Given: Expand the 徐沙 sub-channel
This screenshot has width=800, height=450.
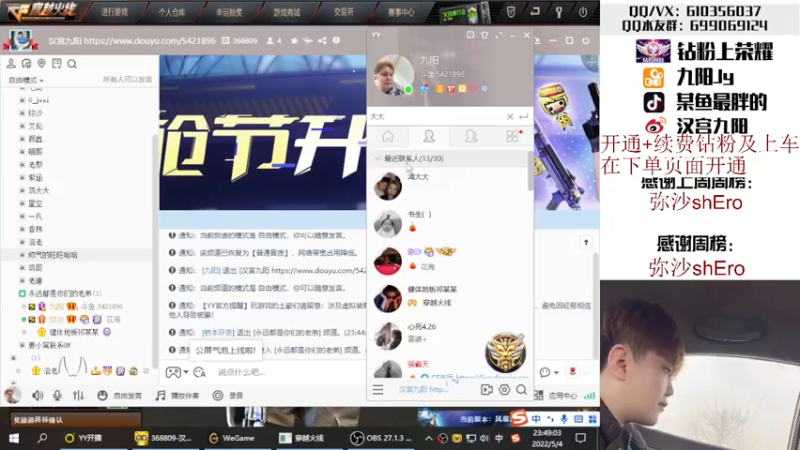Looking at the screenshot, I should [x=22, y=113].
